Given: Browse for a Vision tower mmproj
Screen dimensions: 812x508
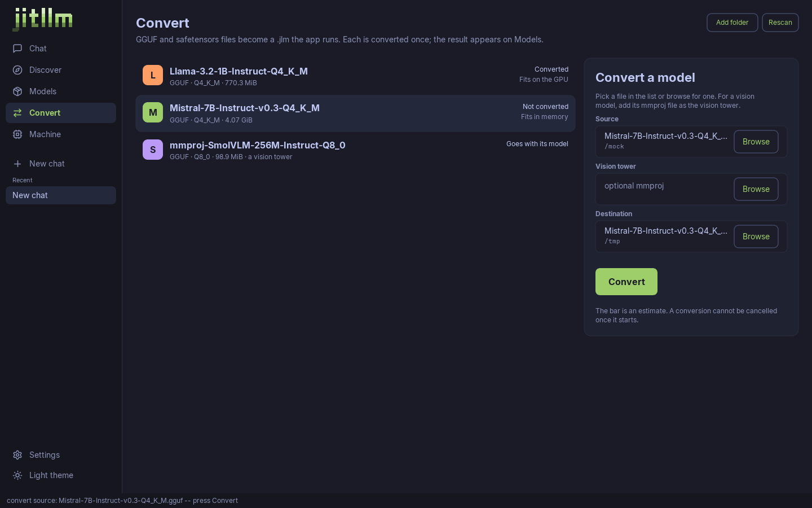Looking at the screenshot, I should tap(756, 189).
